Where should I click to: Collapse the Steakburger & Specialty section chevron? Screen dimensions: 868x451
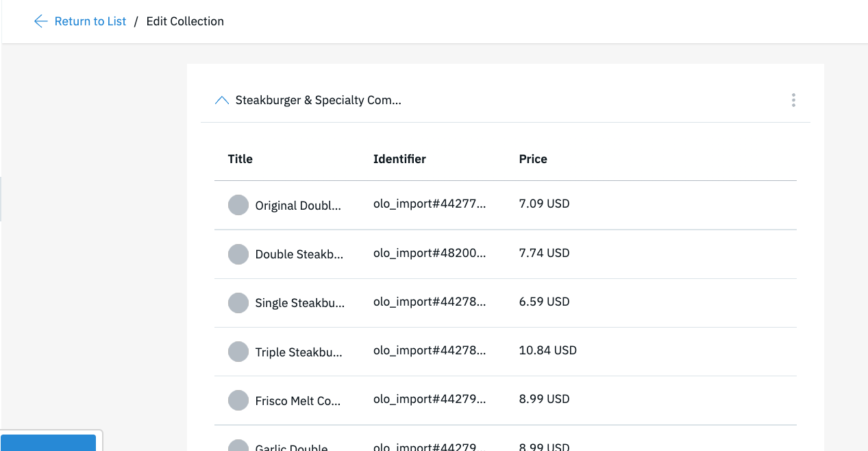[x=221, y=100]
